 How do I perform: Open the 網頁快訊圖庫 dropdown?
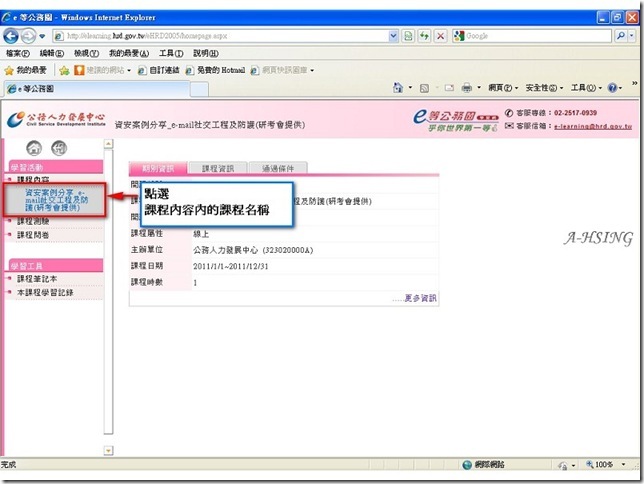pos(283,70)
